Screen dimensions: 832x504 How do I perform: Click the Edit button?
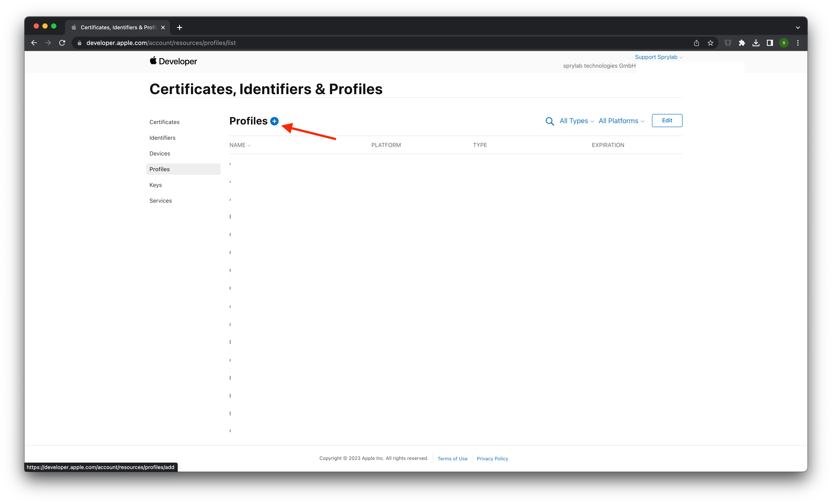(x=667, y=121)
